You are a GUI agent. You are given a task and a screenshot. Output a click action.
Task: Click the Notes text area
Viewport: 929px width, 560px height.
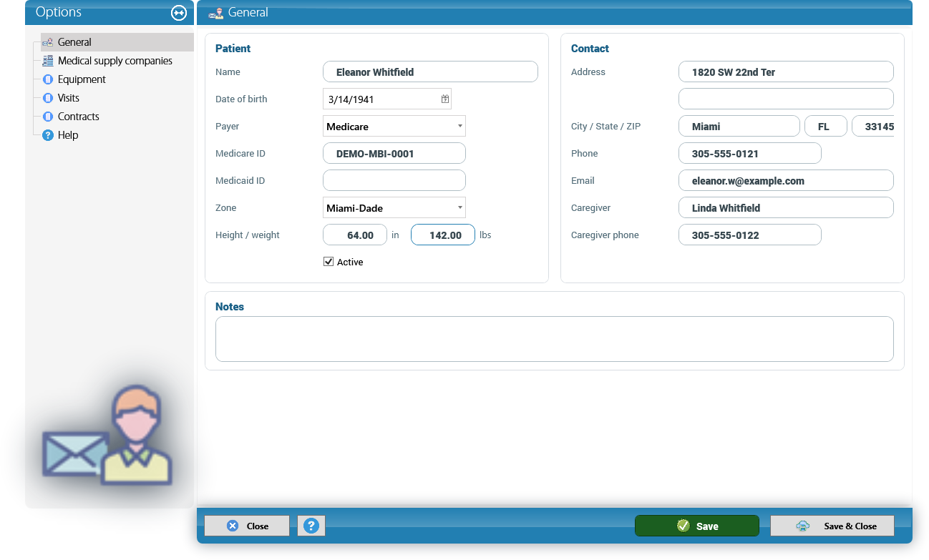pos(555,339)
